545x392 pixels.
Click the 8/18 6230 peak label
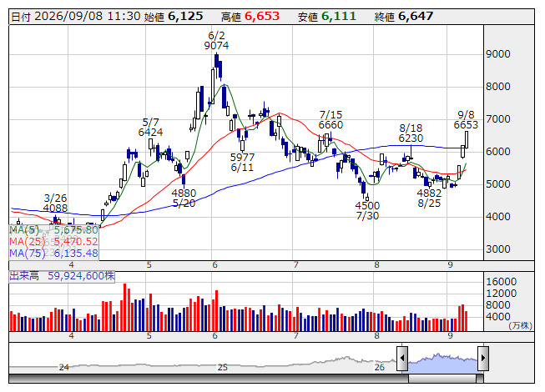point(411,133)
